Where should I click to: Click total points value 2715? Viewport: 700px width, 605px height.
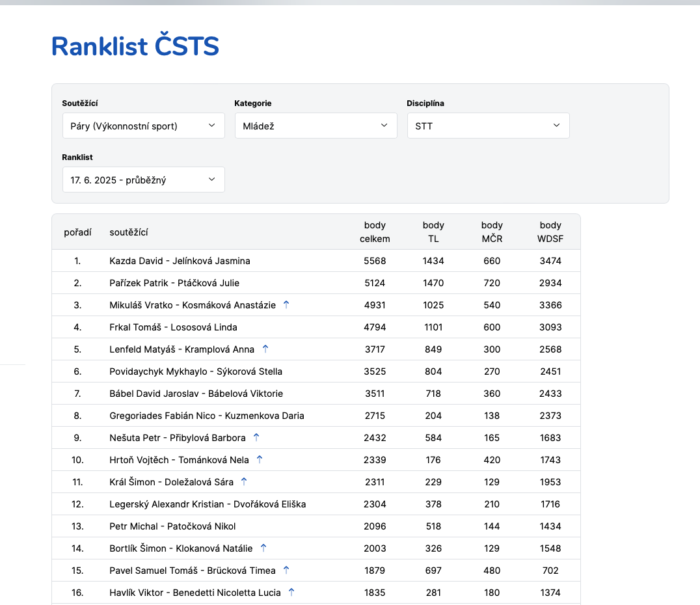click(375, 416)
